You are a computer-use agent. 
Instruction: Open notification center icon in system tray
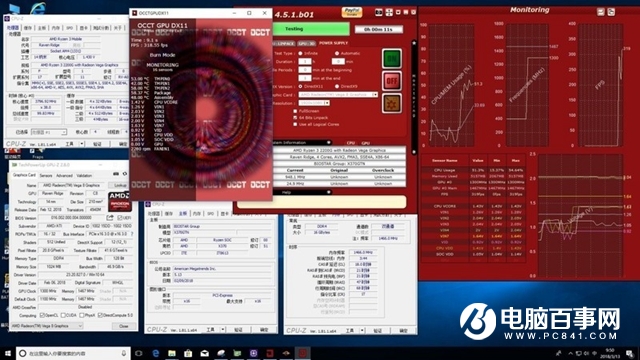(x=630, y=353)
